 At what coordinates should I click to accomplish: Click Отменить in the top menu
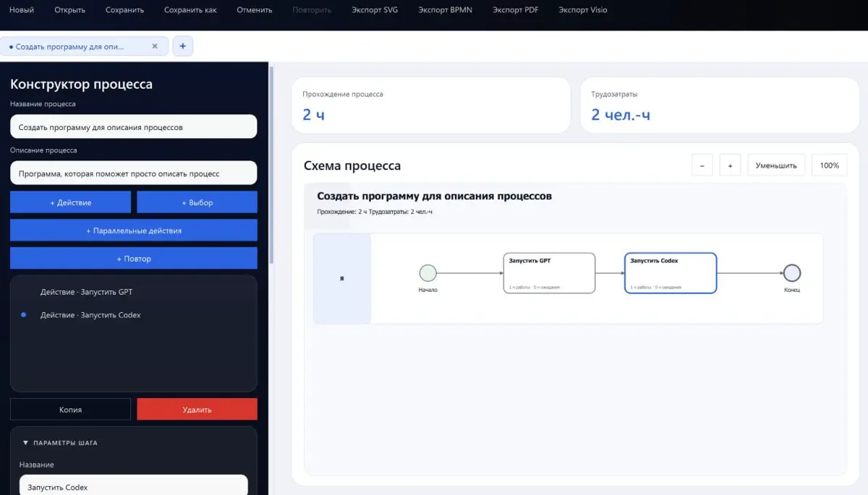tap(255, 10)
